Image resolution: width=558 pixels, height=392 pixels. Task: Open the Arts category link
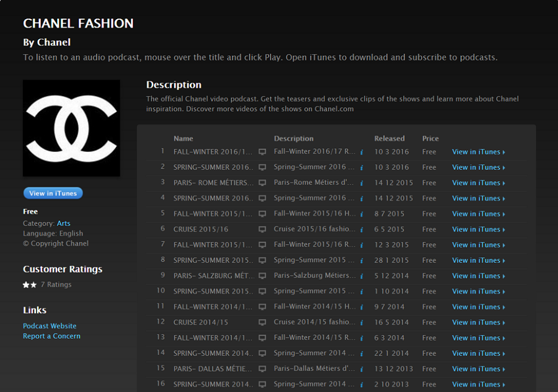pos(63,223)
